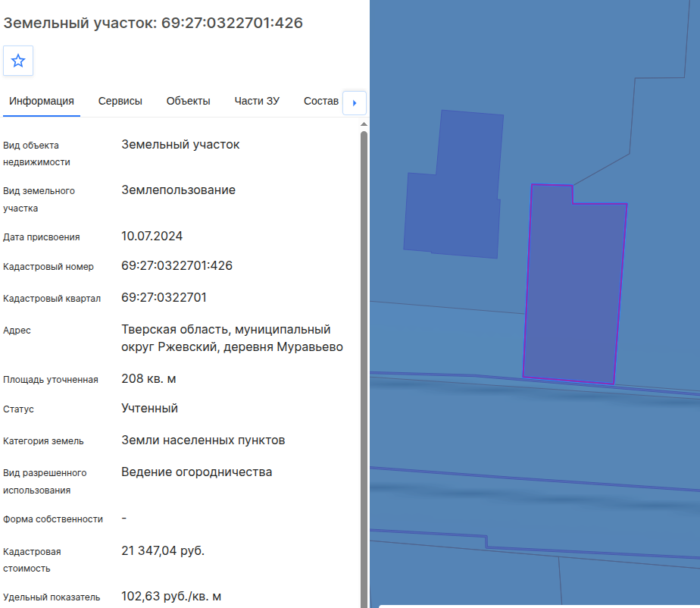Add parcel to favorites with star icon
Viewport: 700px width, 608px height.
(18, 61)
